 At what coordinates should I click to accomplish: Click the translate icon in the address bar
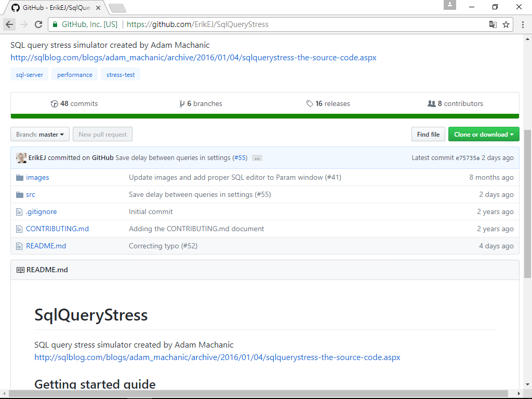[493, 24]
